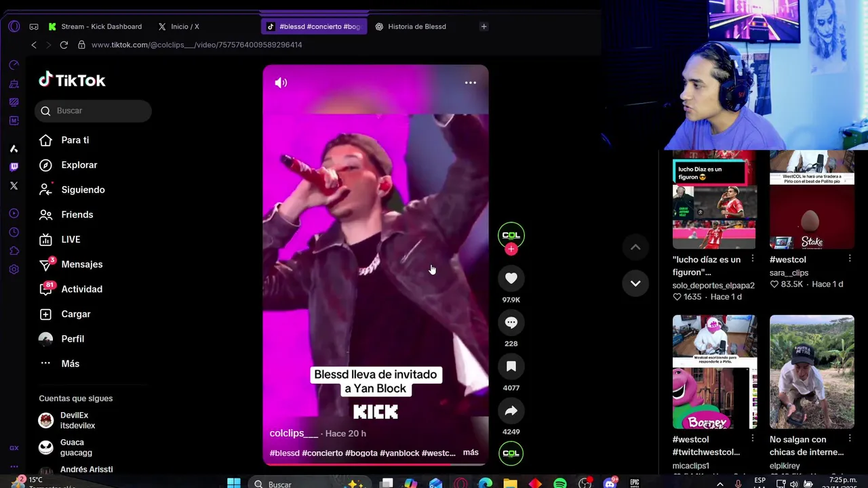This screenshot has height=488, width=868.
Task: Open the Windows Start menu
Action: (233, 483)
